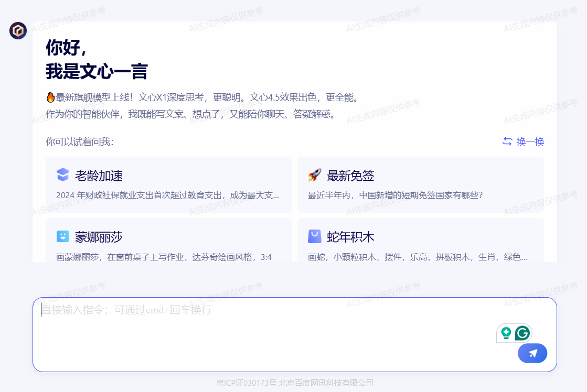Open the 最新免签 suggestion card
Screen dimensions: 587x392
pyautogui.click(x=420, y=184)
